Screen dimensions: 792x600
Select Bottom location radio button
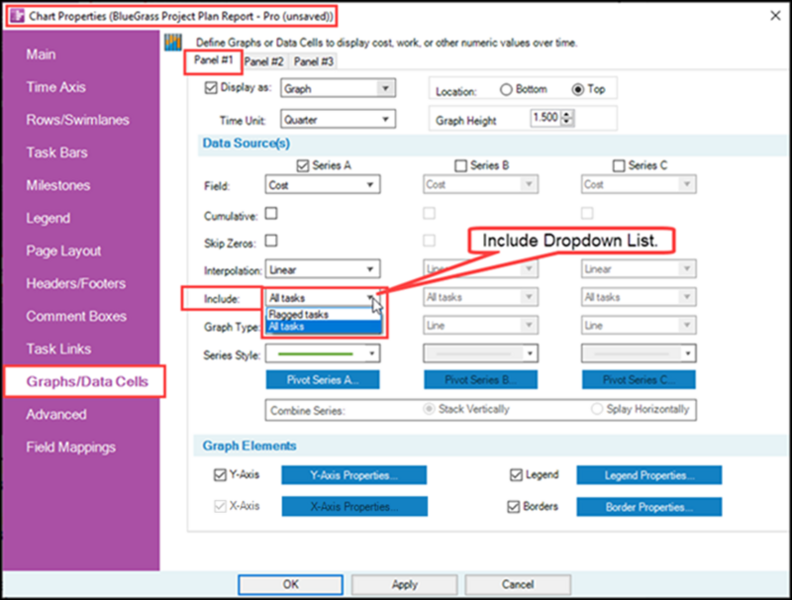click(506, 89)
